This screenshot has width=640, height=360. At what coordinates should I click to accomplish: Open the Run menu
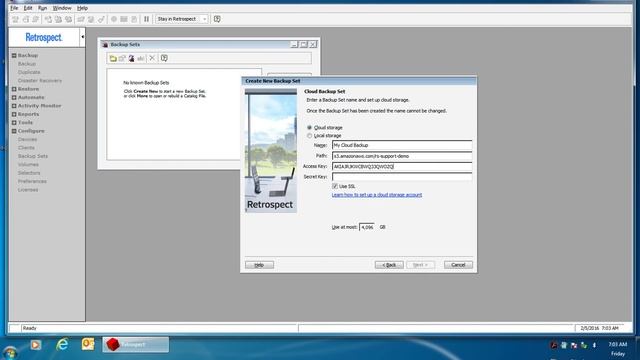[42, 8]
